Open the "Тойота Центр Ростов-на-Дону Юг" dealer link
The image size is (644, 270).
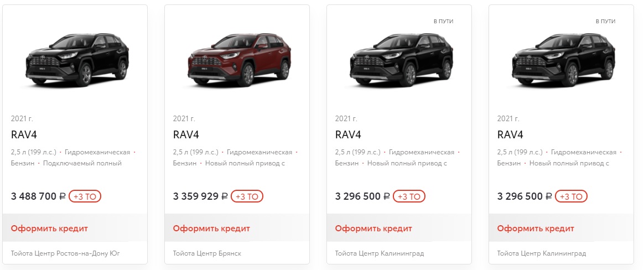[65, 253]
